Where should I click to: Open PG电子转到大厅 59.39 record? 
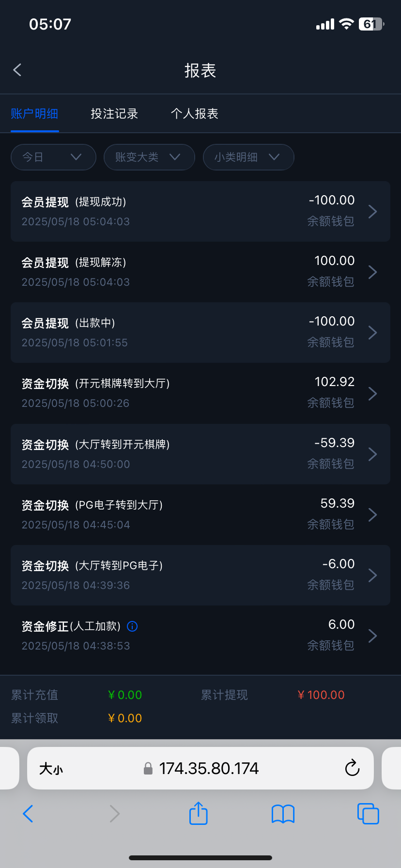(200, 514)
